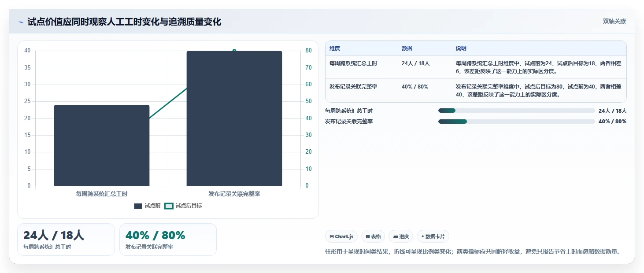Open the 24人 / 18人 data card
Image resolution: width=644 pixels, height=273 pixels.
(66, 240)
